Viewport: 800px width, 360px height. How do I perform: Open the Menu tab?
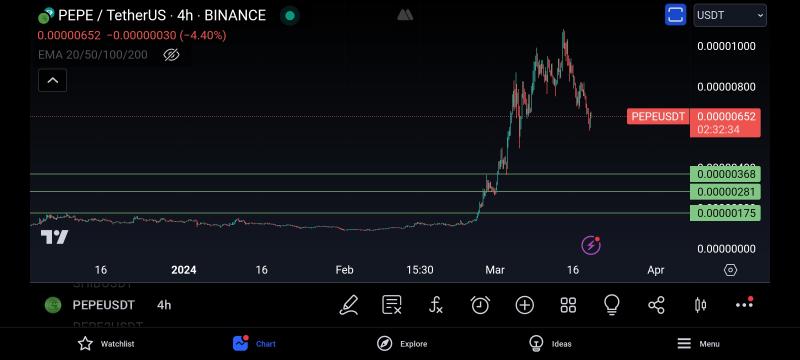coord(698,344)
